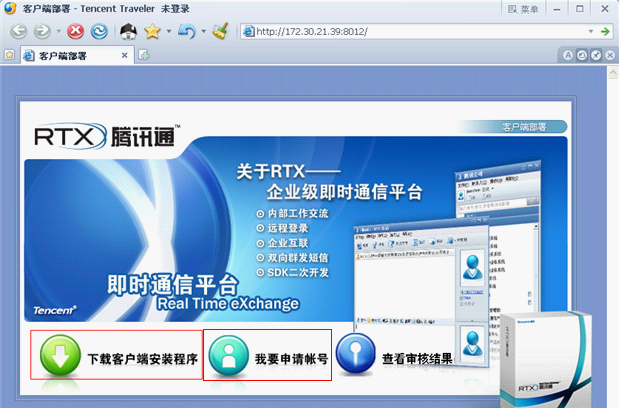The width and height of the screenshot is (620, 409).
Task: Go back with the browser Back arrow
Action: [18, 31]
